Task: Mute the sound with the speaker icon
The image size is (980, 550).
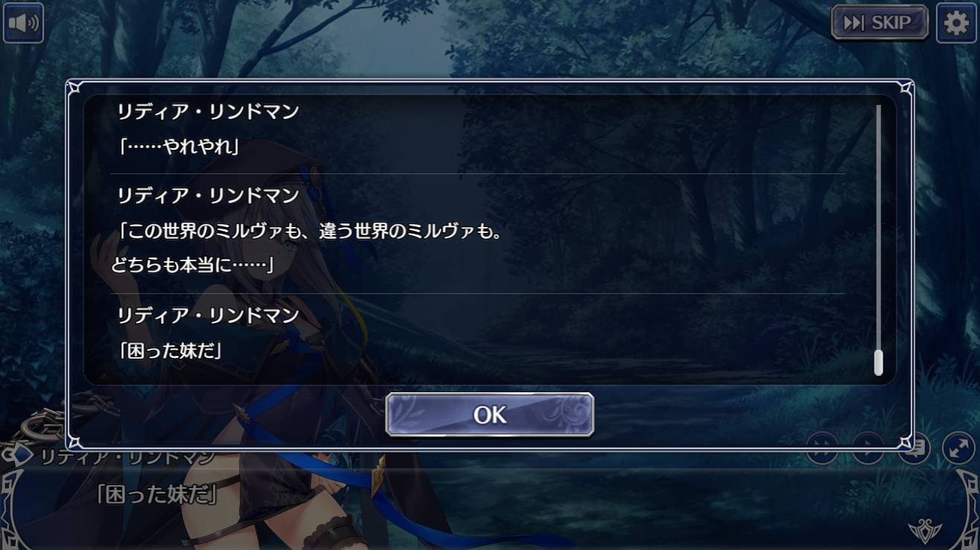Action: 23,22
